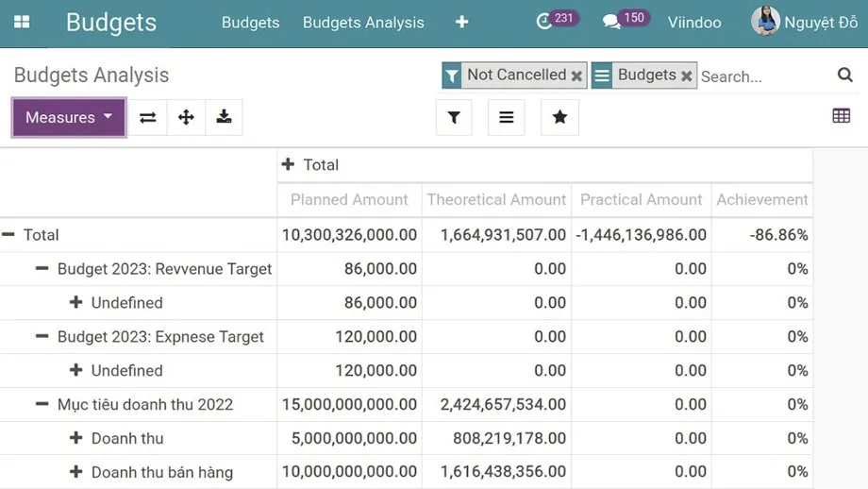The width and height of the screenshot is (868, 489).
Task: Open the Budgets menu item
Action: coord(250,22)
